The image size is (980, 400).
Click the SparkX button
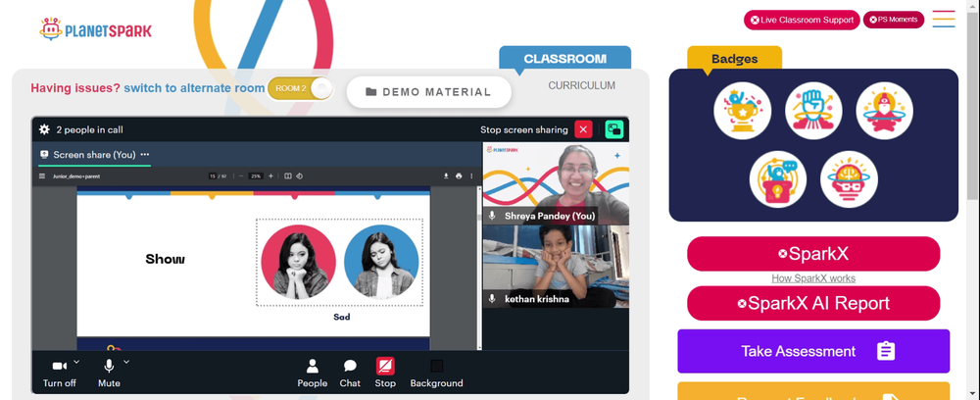[x=813, y=254]
